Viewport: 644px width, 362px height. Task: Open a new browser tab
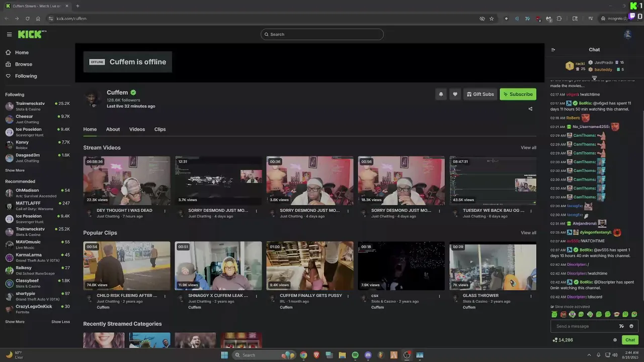pos(77,6)
